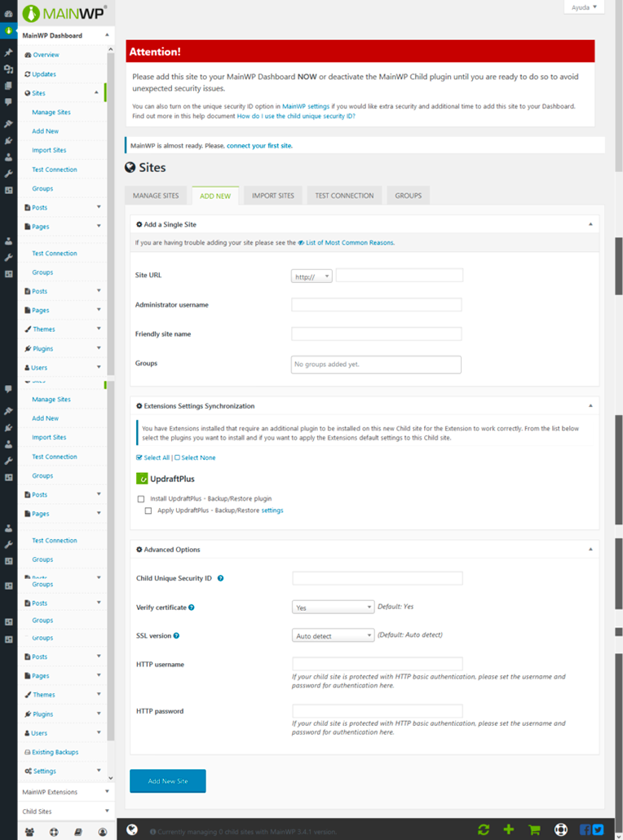Click sidebar scrollbar up arrow

pyautogui.click(x=110, y=49)
